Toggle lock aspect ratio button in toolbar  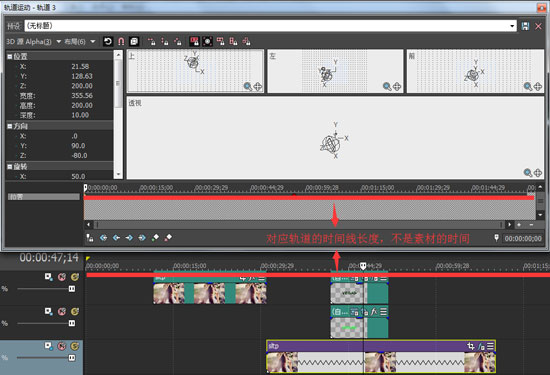click(x=194, y=42)
